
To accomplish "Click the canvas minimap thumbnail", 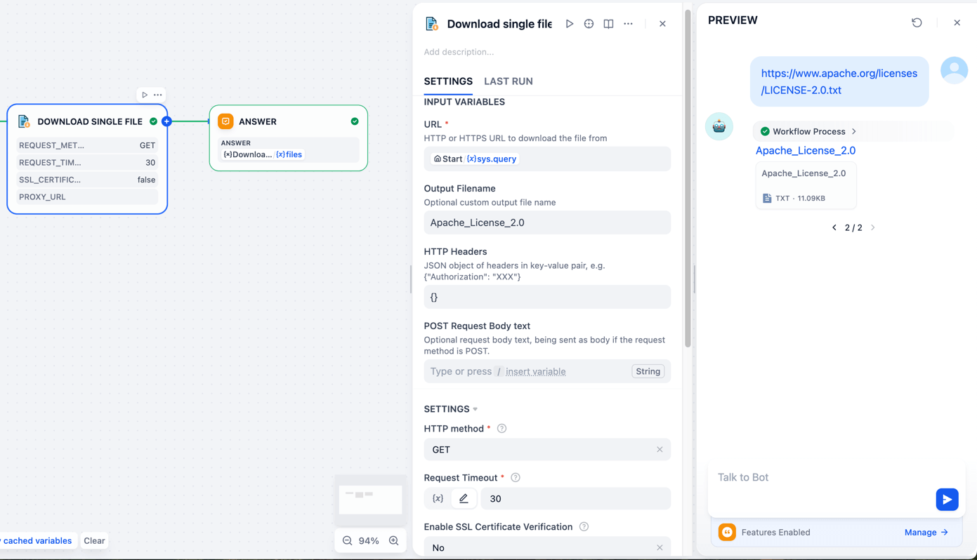I will tap(370, 500).
